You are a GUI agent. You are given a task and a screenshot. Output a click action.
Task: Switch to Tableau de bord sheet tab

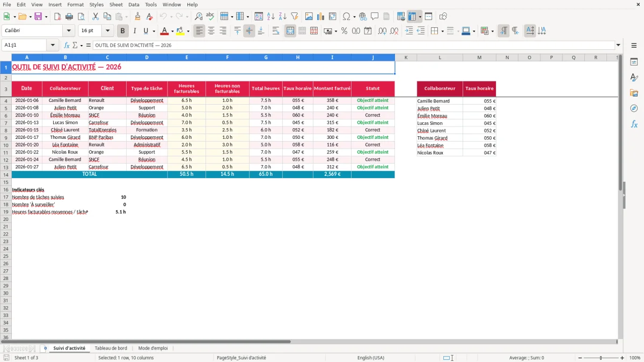111,348
